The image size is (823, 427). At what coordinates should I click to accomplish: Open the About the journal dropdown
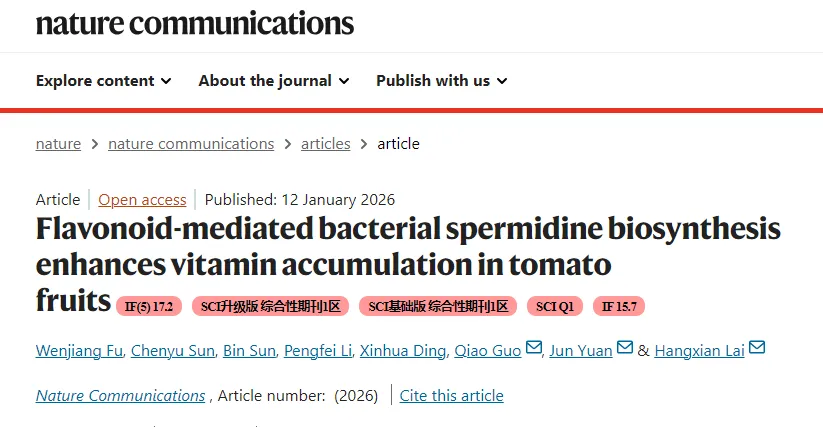point(273,81)
